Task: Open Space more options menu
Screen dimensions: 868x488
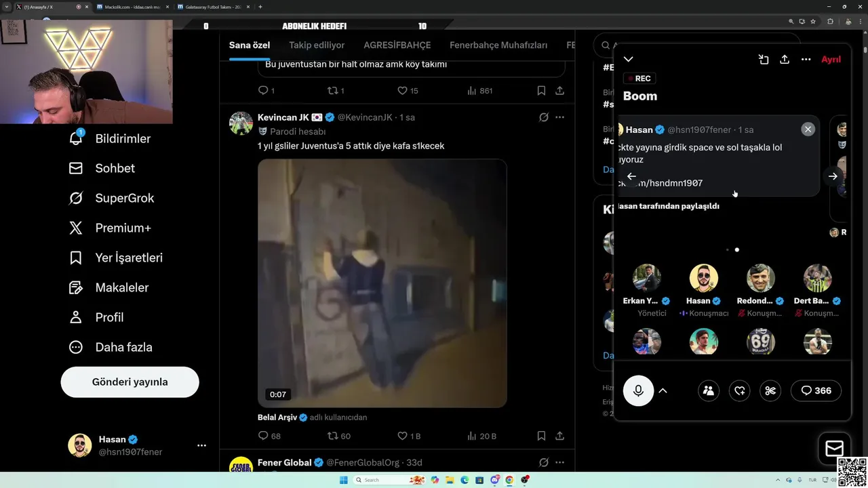Action: coord(806,60)
